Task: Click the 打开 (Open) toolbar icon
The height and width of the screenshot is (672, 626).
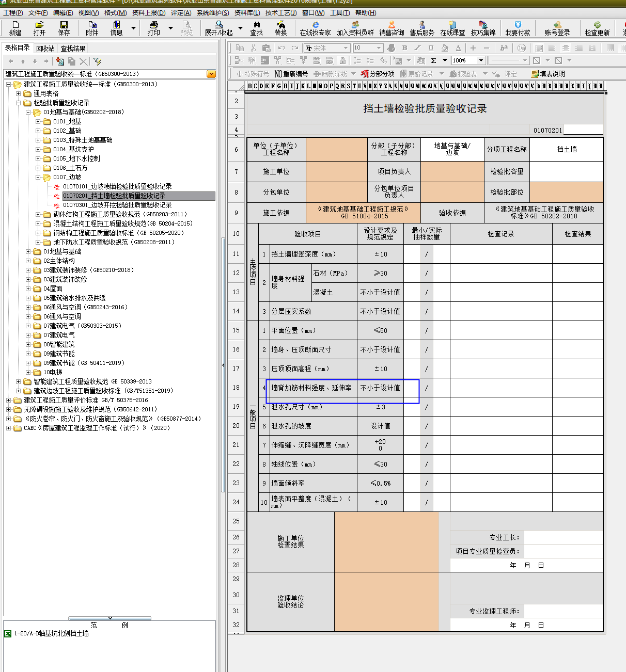Action: (39, 28)
